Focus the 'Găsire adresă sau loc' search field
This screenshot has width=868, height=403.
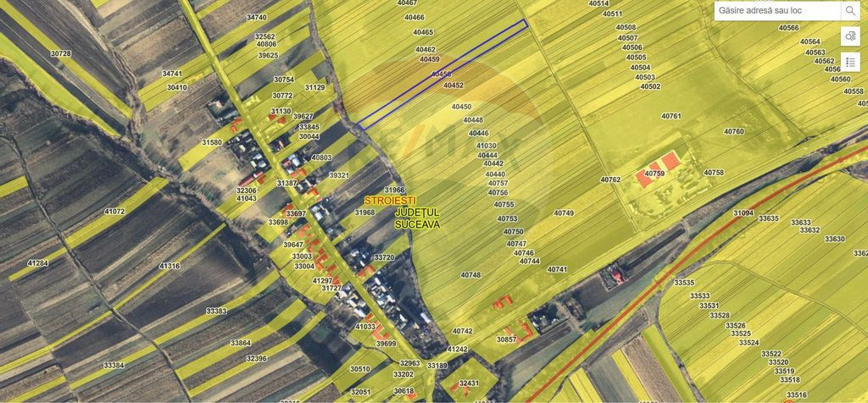pos(776,11)
